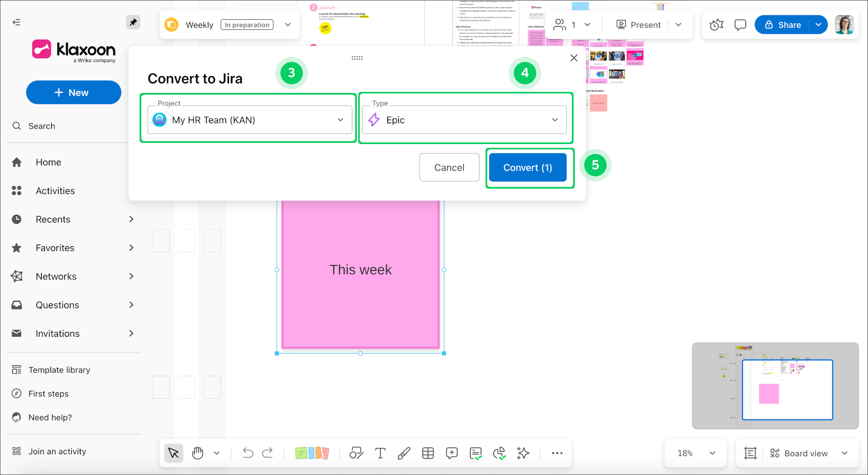
Task: Click the Convert (1) button
Action: (x=528, y=168)
